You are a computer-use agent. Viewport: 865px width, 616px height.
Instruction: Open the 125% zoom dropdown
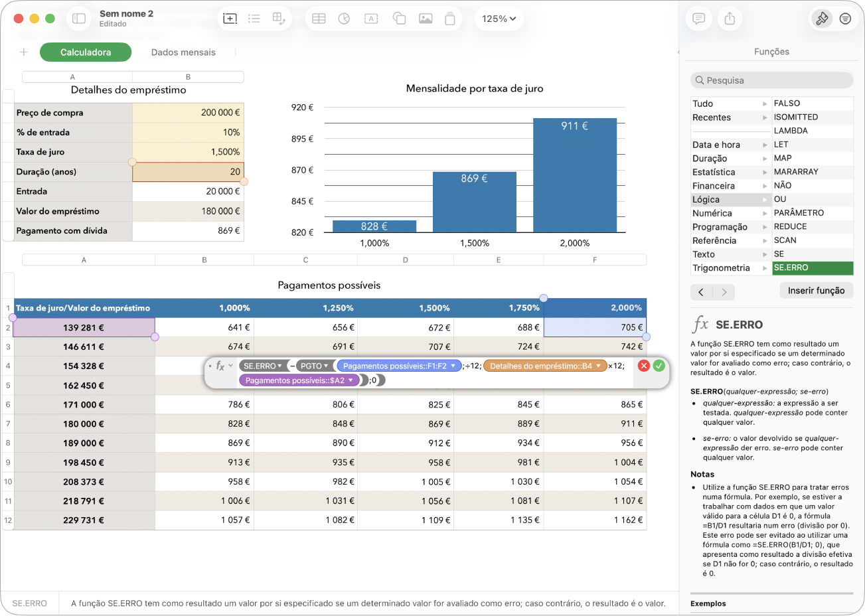(499, 19)
